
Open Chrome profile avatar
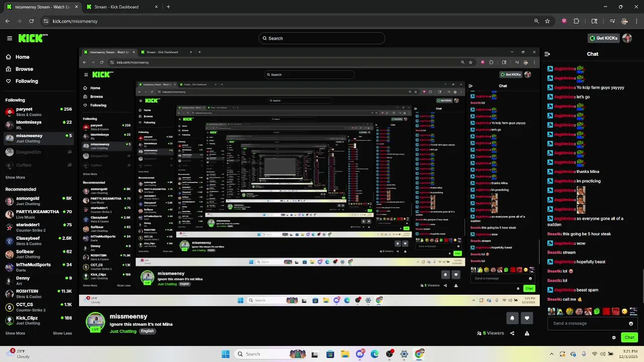pos(624,21)
